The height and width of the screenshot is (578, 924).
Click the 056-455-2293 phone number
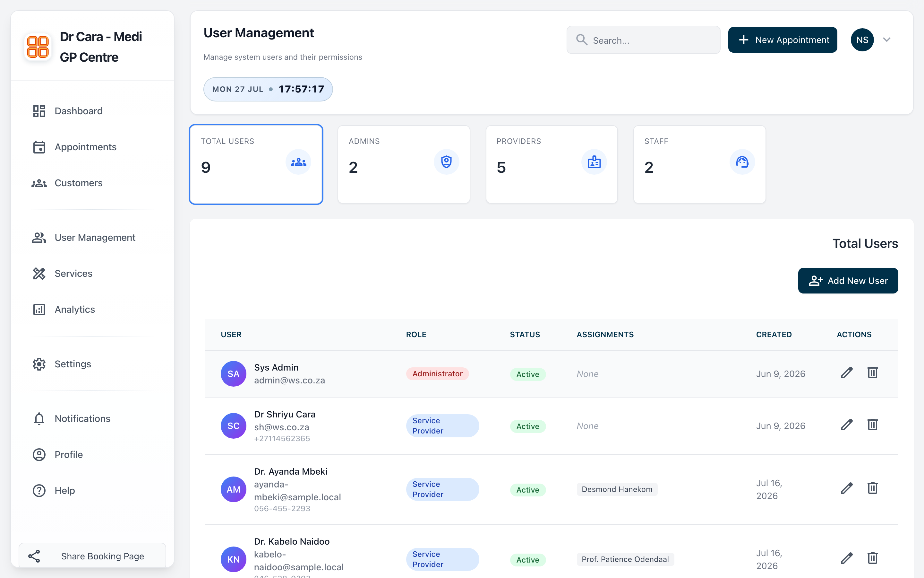pyautogui.click(x=282, y=508)
